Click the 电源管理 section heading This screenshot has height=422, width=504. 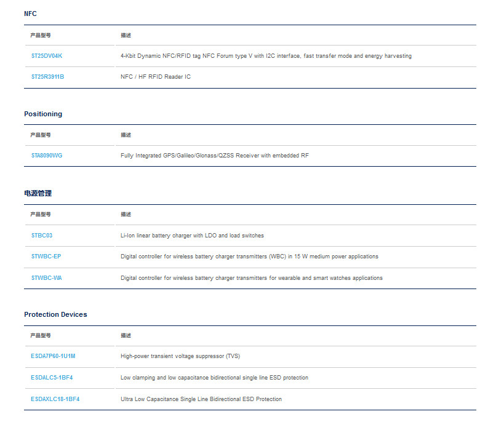(38, 193)
